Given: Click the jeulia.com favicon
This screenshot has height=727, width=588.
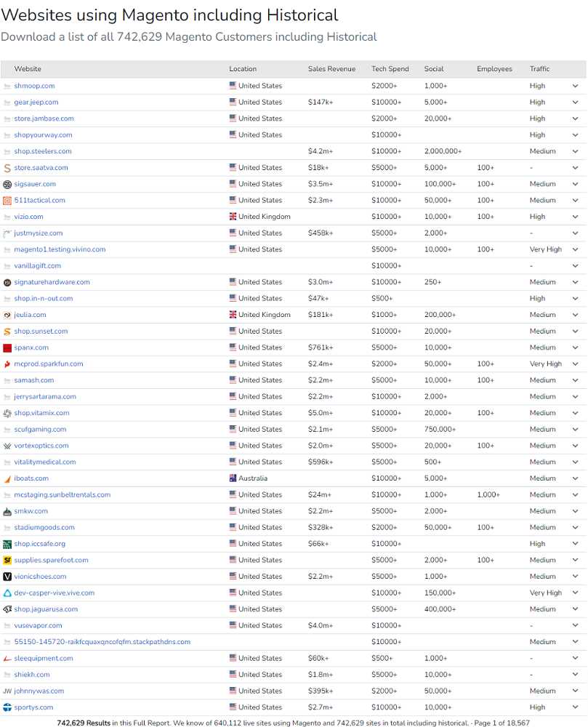Looking at the screenshot, I should tap(7, 315).
